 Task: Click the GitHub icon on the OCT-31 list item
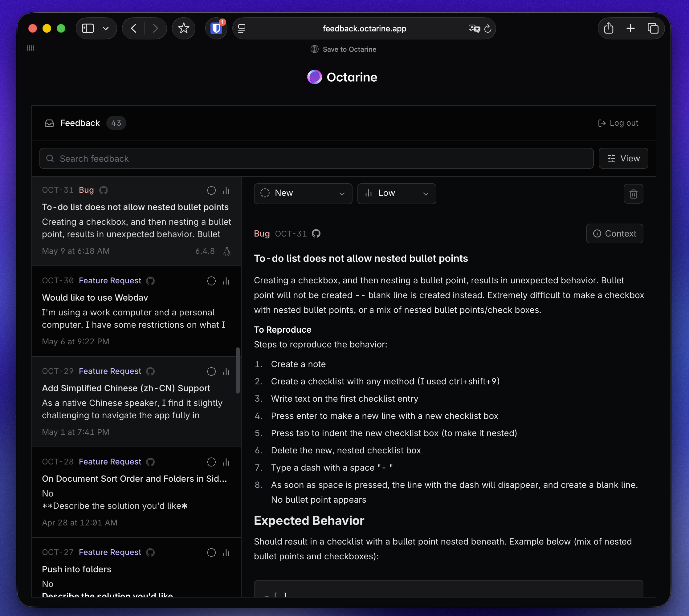pos(104,190)
